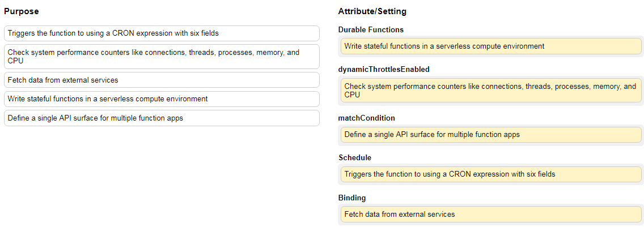Click the Binding label
This screenshot has width=644, height=227.
coord(352,198)
